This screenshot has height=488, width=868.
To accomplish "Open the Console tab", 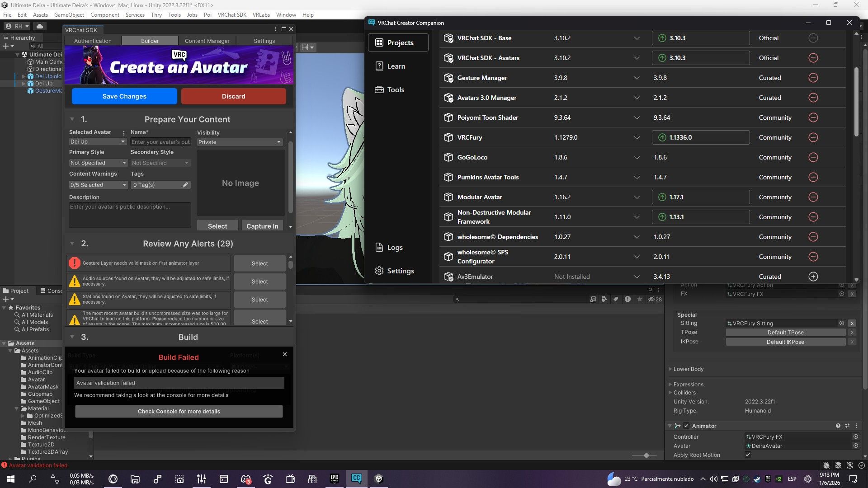I will tap(51, 291).
